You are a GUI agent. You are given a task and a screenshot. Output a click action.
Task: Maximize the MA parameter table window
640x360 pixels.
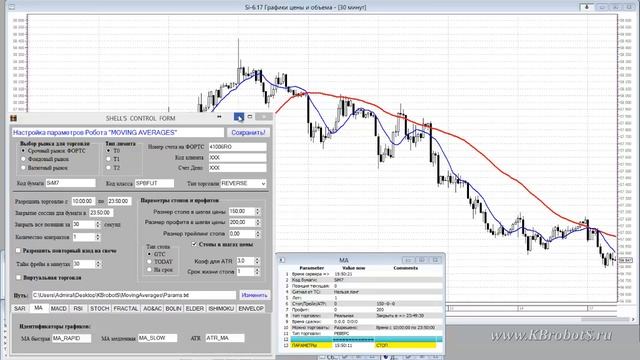(422, 260)
